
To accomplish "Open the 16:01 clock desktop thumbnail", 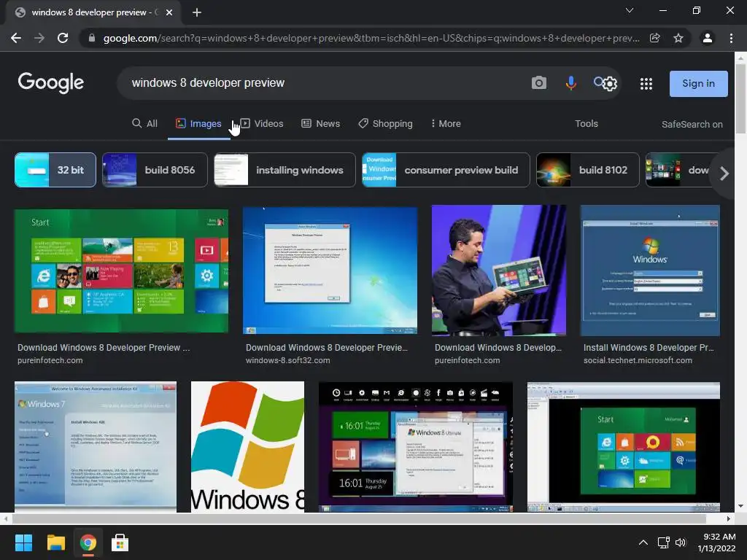I will point(415,447).
